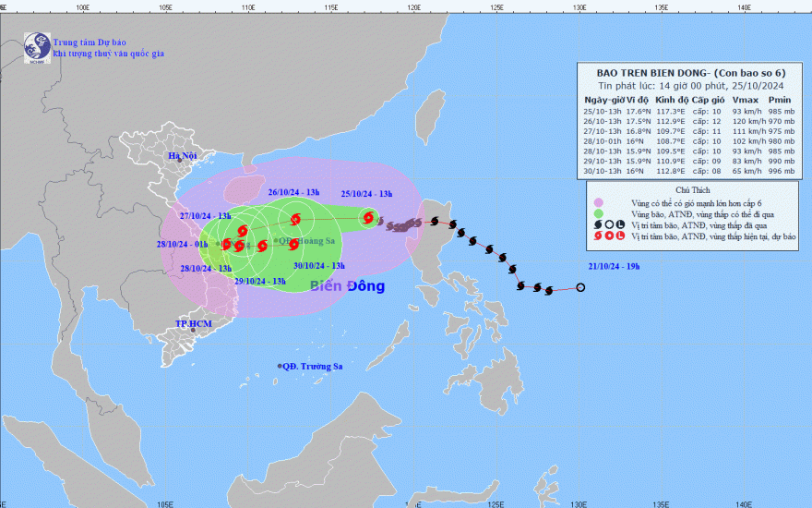812x508 pixels.
Task: Click the "BAO TREN BIEN DONG" bulletin title
Action: 646,70
